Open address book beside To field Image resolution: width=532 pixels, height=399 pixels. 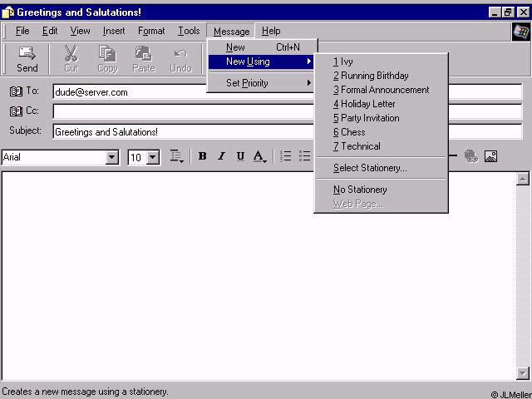pyautogui.click(x=16, y=91)
